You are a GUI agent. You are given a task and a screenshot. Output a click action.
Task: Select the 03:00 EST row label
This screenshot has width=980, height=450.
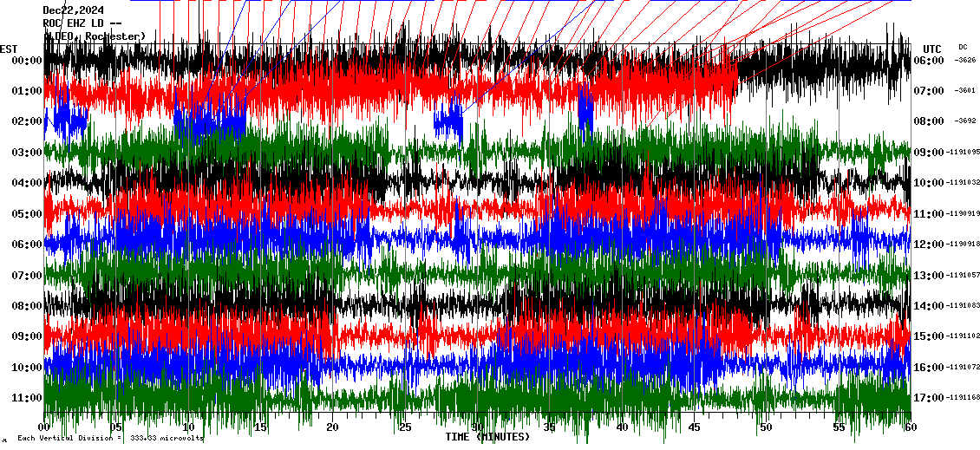(25, 153)
